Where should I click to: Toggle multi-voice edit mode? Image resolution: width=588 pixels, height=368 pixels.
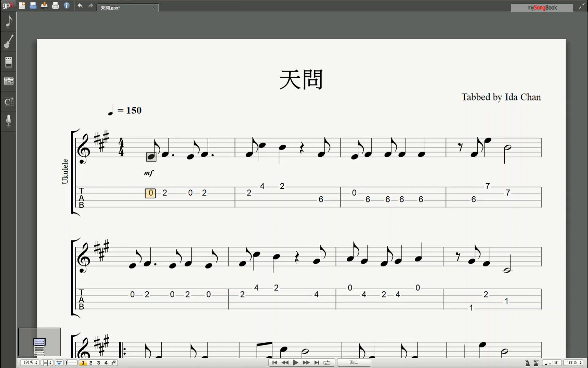point(114,363)
